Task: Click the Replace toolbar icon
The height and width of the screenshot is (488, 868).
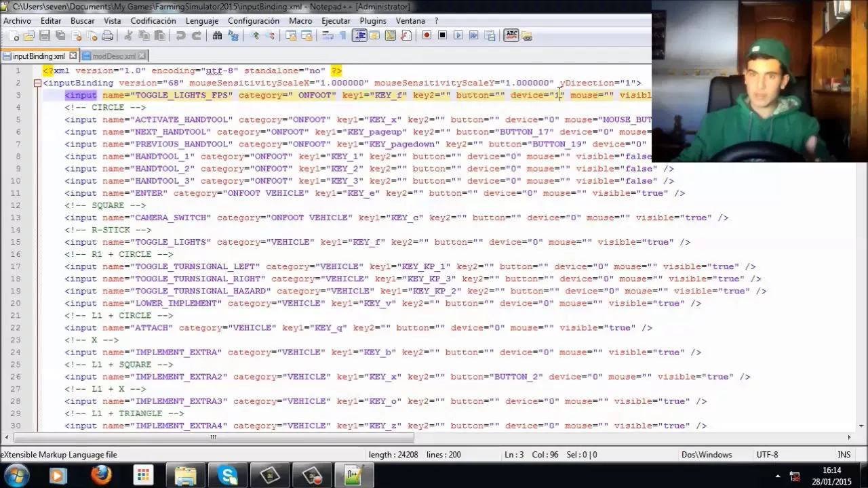Action: (233, 35)
